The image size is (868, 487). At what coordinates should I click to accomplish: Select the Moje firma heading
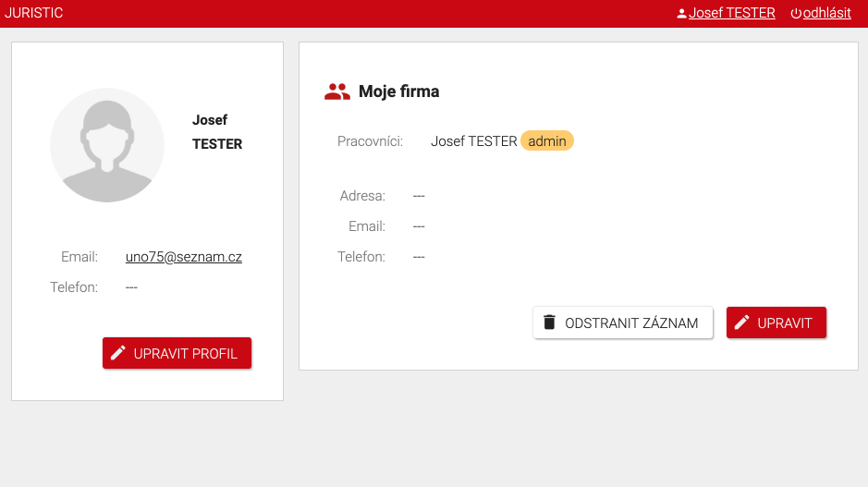click(398, 91)
